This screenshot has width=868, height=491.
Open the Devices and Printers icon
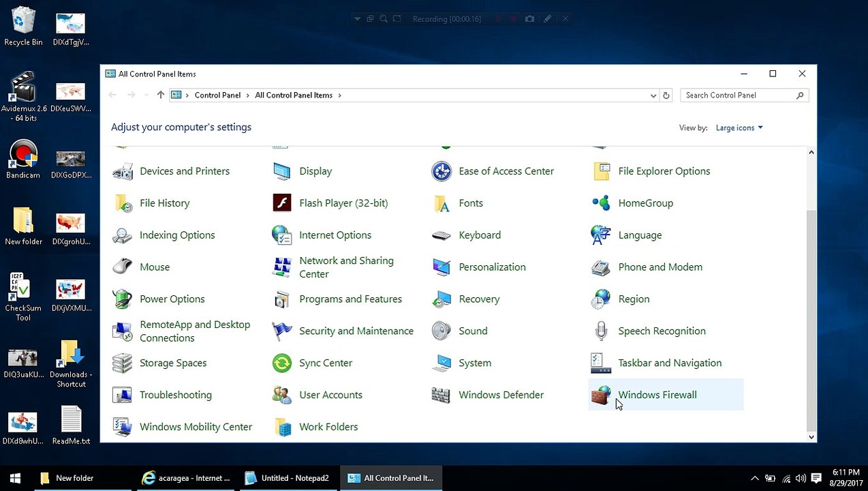pos(123,171)
